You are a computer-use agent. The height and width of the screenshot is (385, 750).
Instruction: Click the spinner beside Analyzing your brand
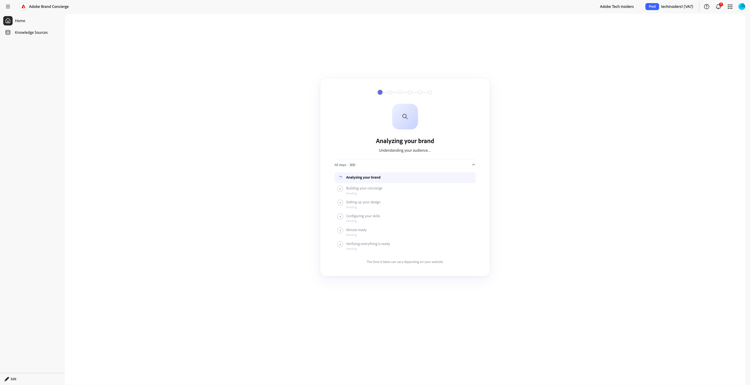pos(340,177)
